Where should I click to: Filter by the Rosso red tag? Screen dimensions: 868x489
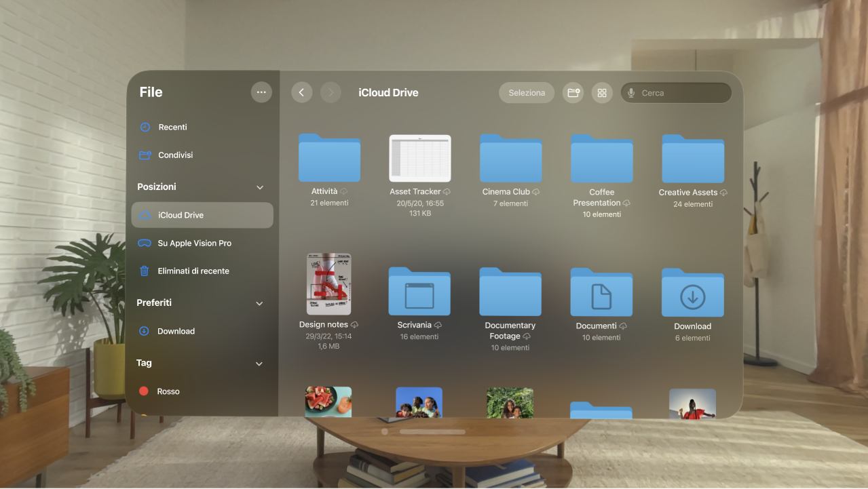pos(202,391)
